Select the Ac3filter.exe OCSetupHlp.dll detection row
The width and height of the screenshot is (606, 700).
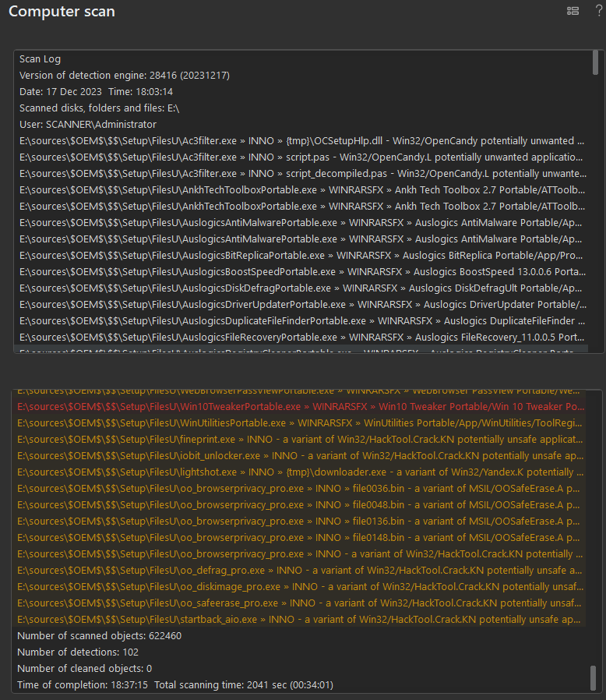tap(301, 140)
